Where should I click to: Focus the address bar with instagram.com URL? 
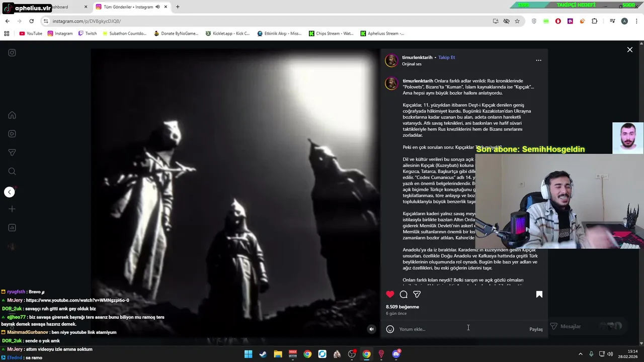267,21
